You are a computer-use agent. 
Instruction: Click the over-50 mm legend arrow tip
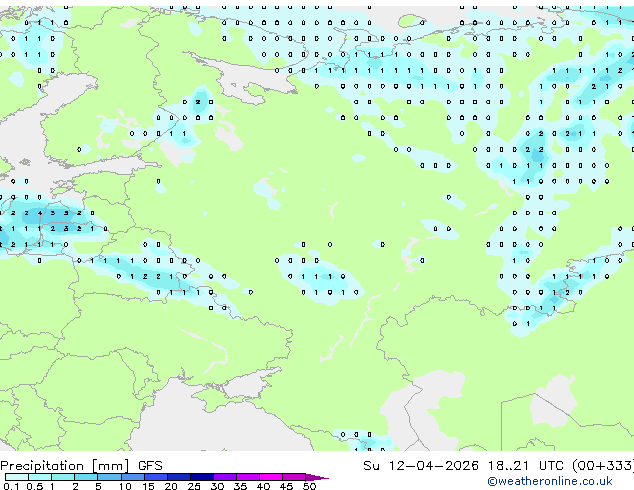317,477
